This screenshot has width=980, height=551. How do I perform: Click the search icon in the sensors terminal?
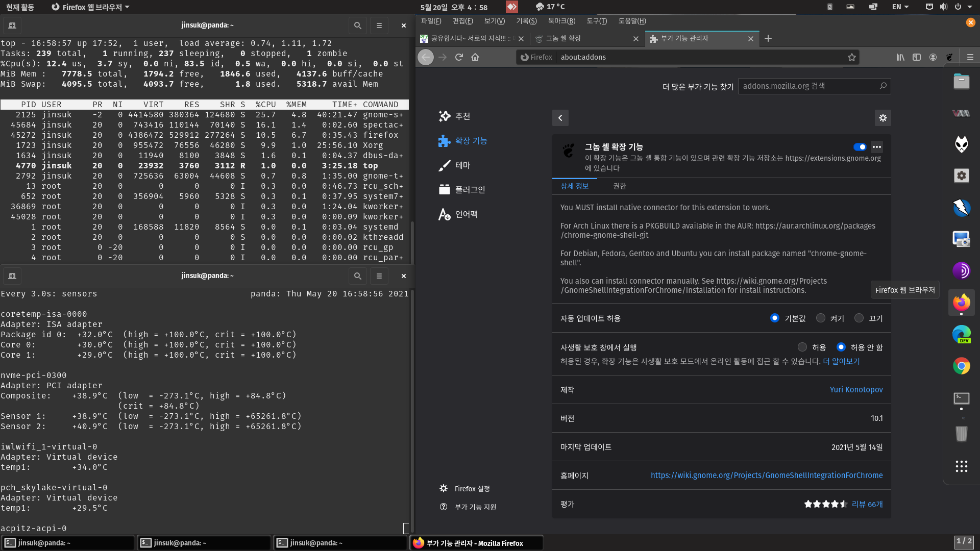pyautogui.click(x=358, y=275)
